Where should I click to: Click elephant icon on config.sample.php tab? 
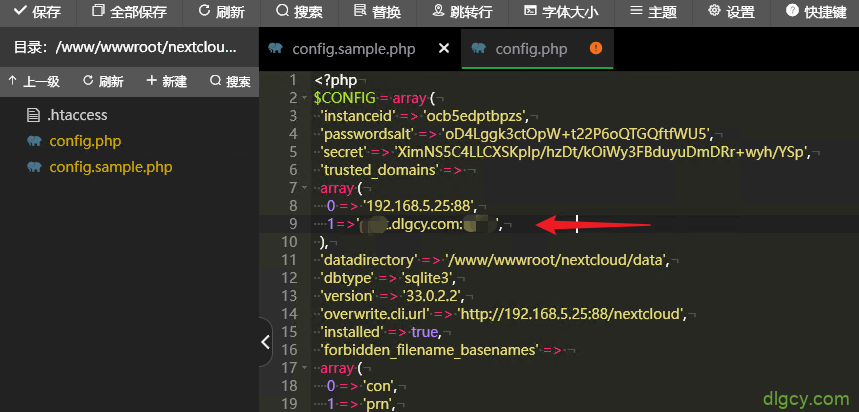click(276, 48)
